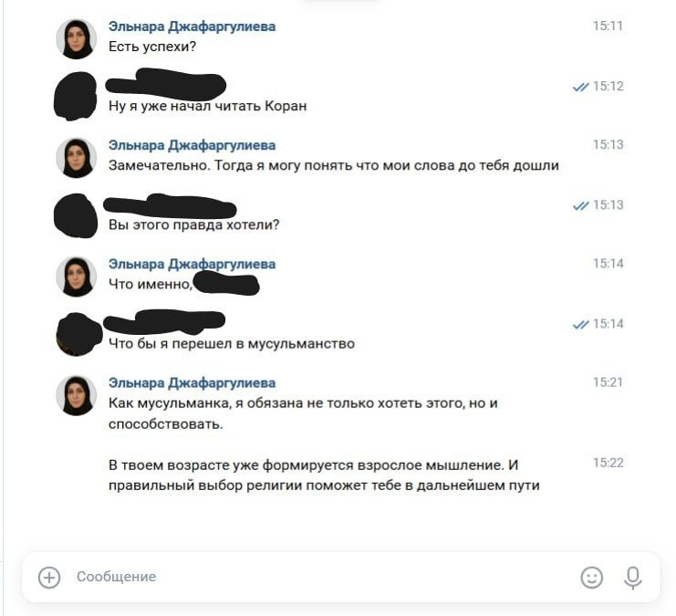Open sender name link at 15:11 message
Viewport: 676px width, 616px height.
[x=192, y=26]
